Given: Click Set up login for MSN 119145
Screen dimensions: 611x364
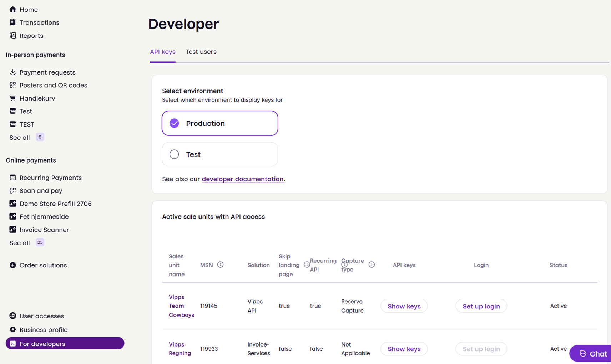Looking at the screenshot, I should [x=481, y=306].
